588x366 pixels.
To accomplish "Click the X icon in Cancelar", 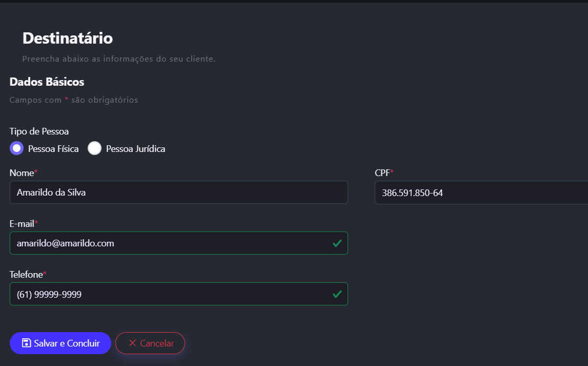I will coord(132,343).
